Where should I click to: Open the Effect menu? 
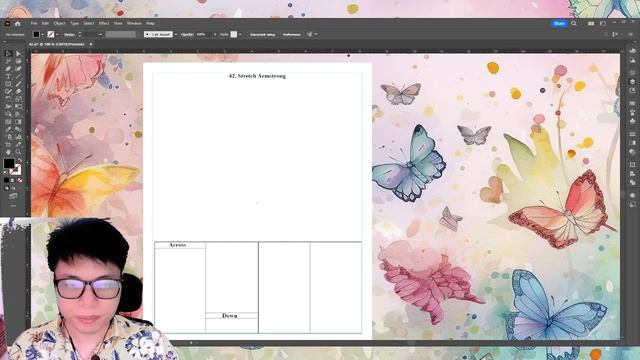[104, 24]
